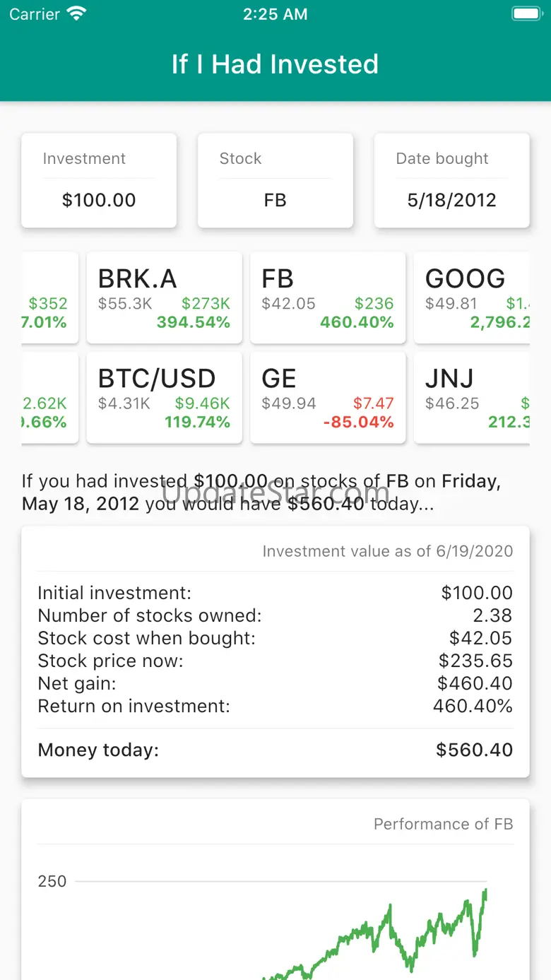The height and width of the screenshot is (980, 551).
Task: Tap the Performance of FB chart
Action: (x=275, y=919)
